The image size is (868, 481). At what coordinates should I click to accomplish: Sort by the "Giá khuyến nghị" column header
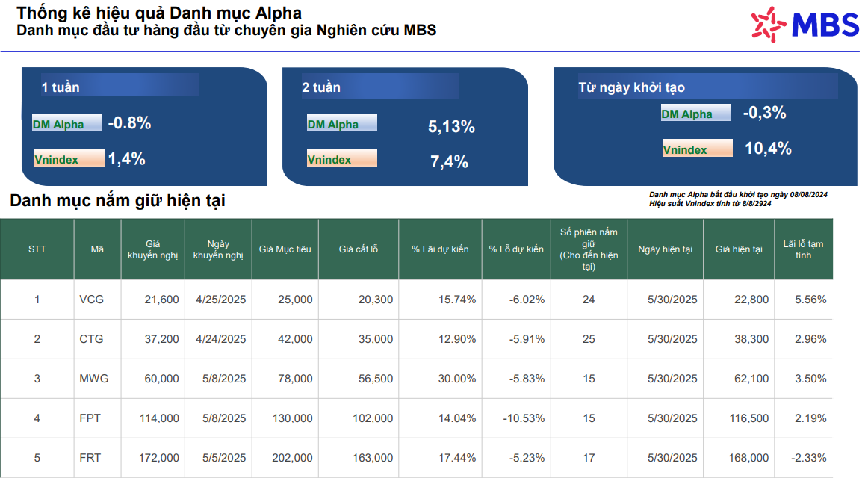click(153, 249)
